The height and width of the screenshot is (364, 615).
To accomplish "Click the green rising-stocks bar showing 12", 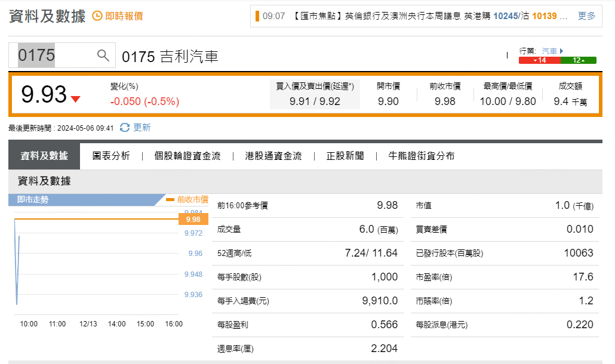I will [579, 60].
